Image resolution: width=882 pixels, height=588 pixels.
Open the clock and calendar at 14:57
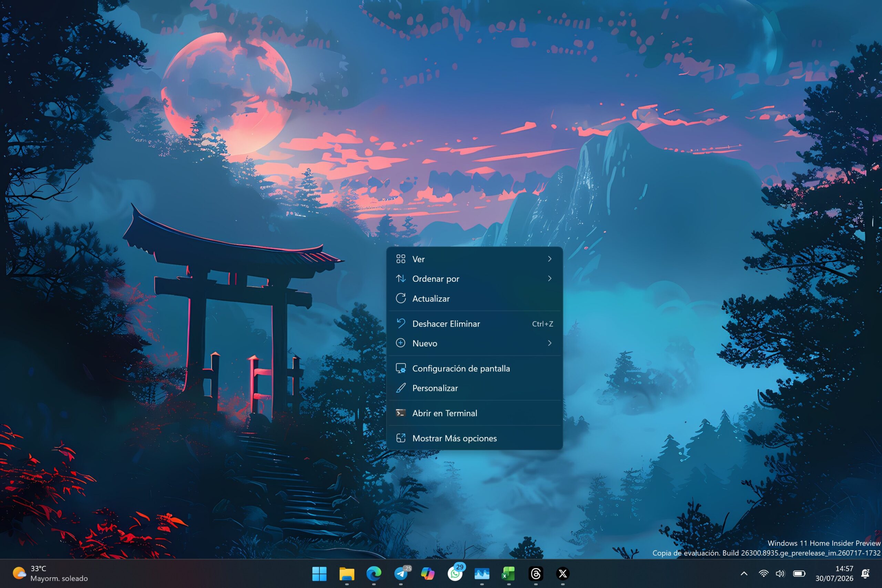pos(834,574)
